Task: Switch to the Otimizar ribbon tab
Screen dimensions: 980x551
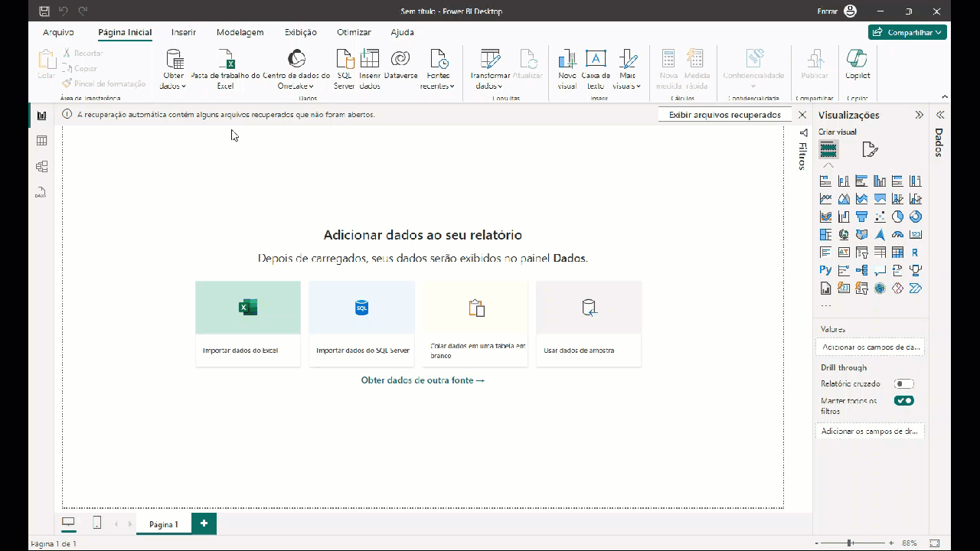Action: coord(354,32)
